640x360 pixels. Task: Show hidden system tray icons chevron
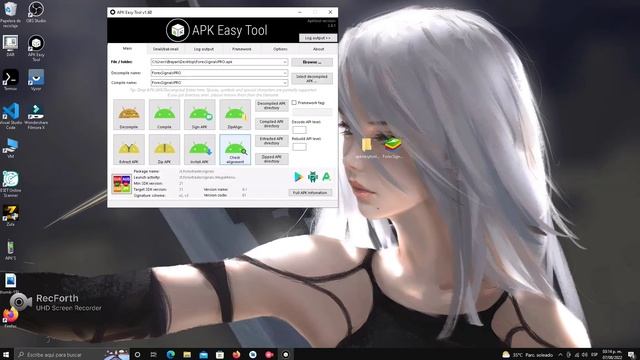560,355
